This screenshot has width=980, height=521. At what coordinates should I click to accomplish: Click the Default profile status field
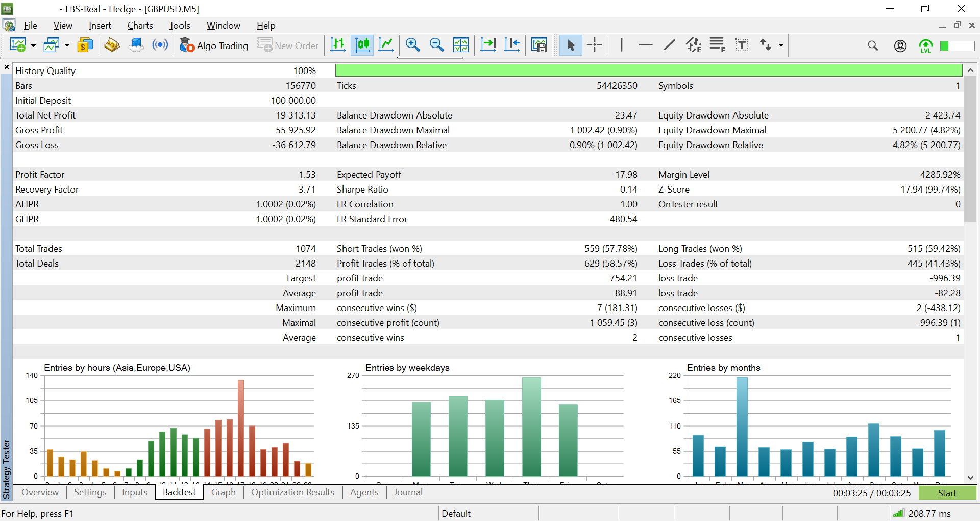pos(488,513)
